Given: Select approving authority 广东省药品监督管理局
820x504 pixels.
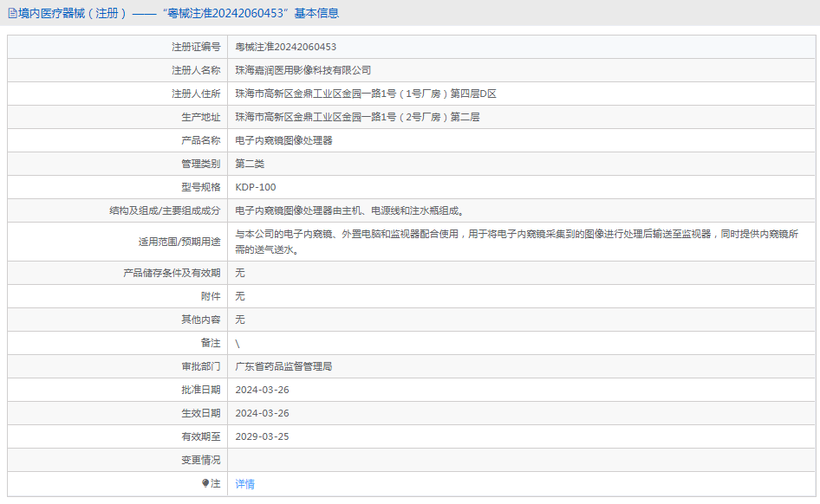Looking at the screenshot, I should pyautogui.click(x=283, y=366).
